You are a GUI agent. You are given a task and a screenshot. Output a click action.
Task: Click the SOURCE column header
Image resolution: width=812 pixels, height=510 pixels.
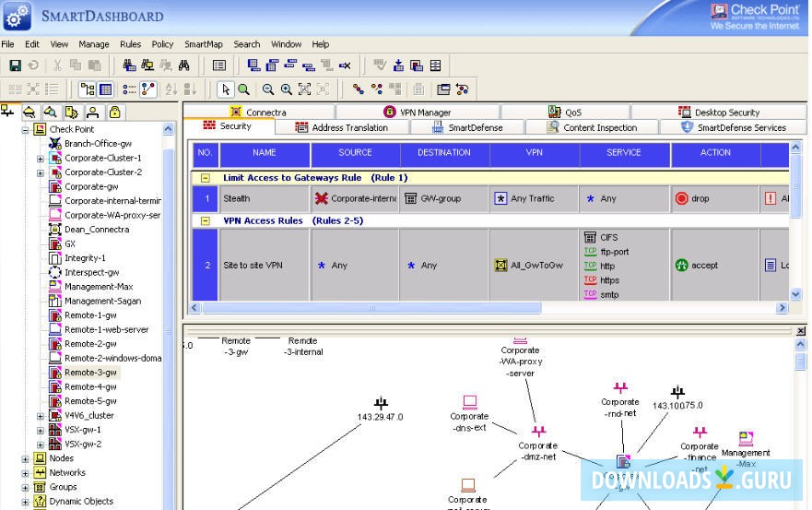[355, 153]
